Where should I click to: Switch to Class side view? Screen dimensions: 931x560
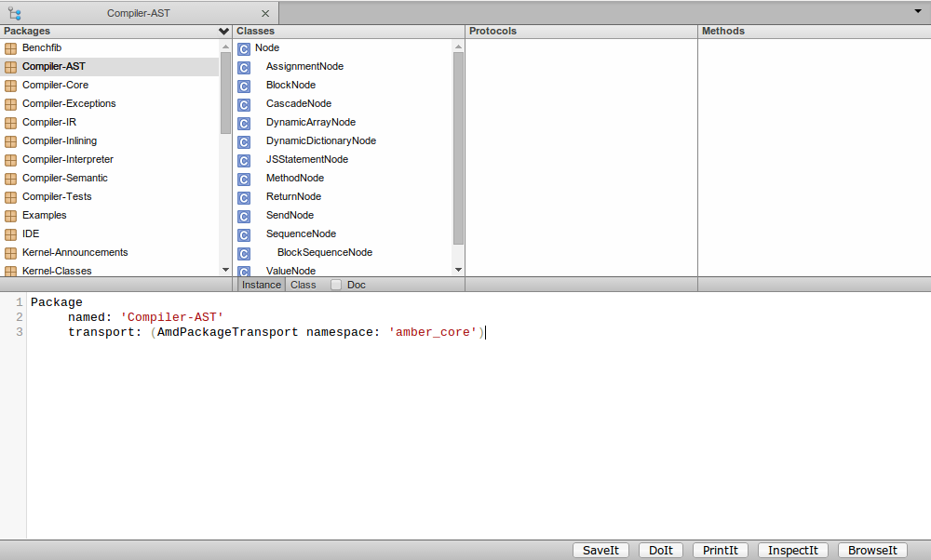304,285
